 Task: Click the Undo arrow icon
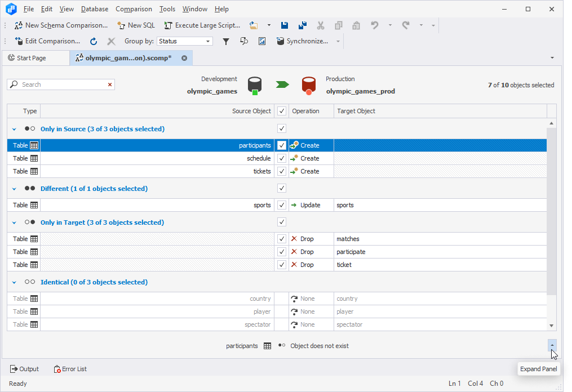click(x=374, y=25)
